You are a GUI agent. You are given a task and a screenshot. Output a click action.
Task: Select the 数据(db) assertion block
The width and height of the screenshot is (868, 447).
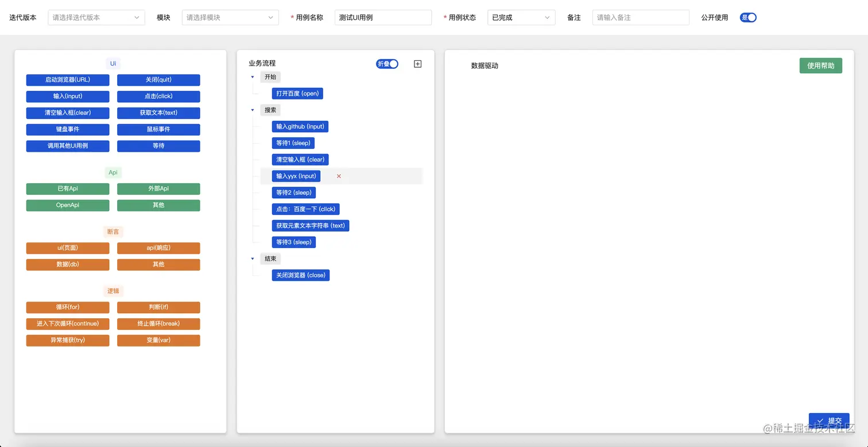click(x=67, y=264)
